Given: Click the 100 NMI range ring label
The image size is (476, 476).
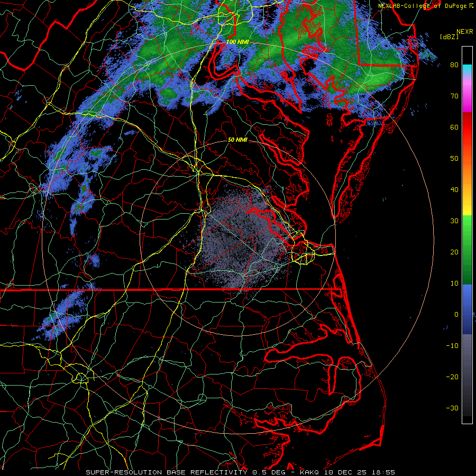Looking at the screenshot, I should 237,42.
